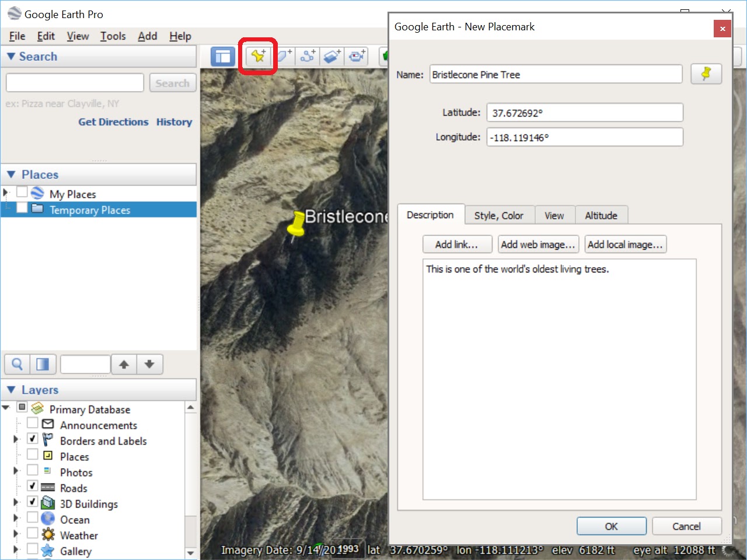Switch to the Style, Color tab

(499, 215)
